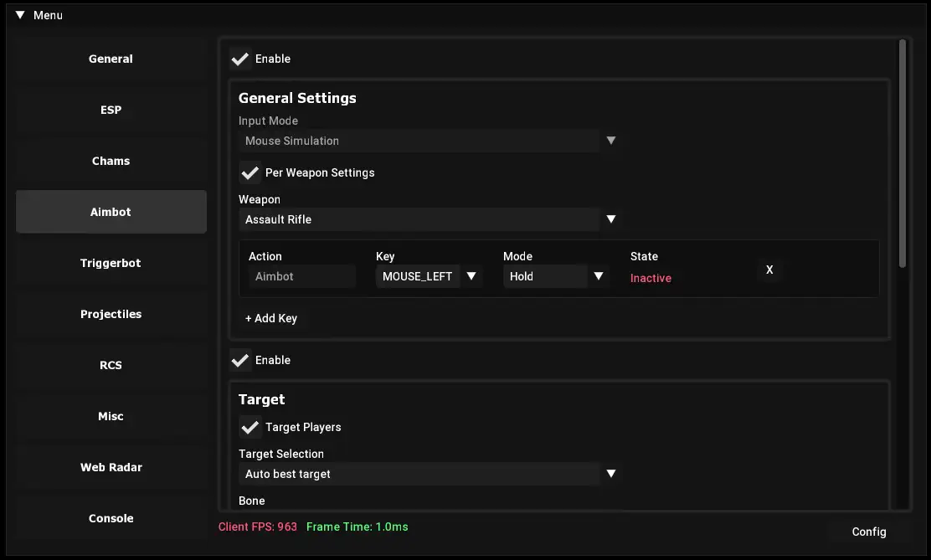Go to the Triggerbot tab
The width and height of the screenshot is (931, 560).
click(111, 263)
